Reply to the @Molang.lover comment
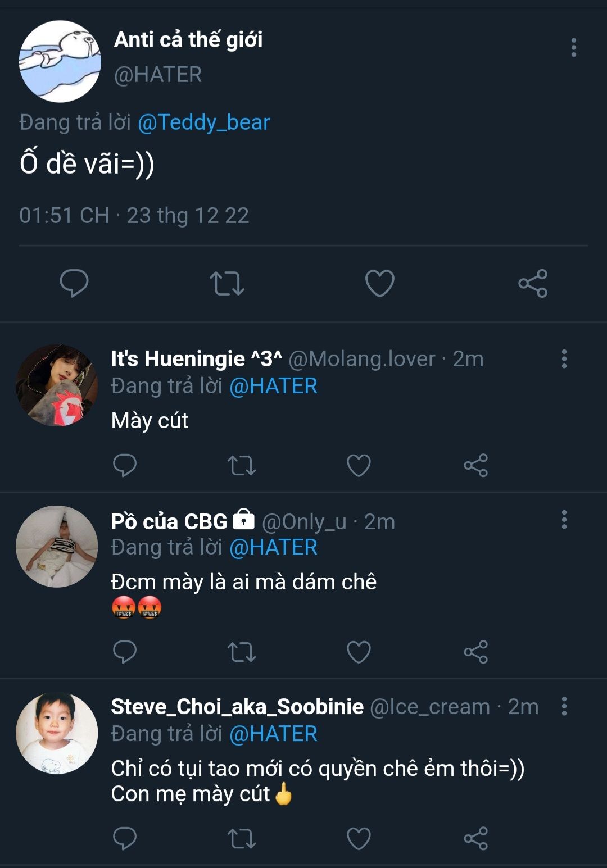This screenshot has width=607, height=868. (125, 465)
